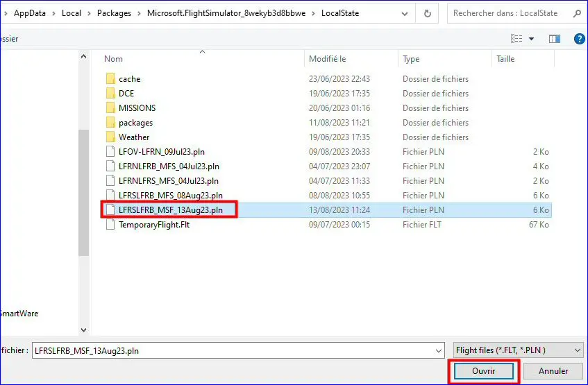
Task: Click the date 09/08/2023 20:33
Action: [339, 152]
